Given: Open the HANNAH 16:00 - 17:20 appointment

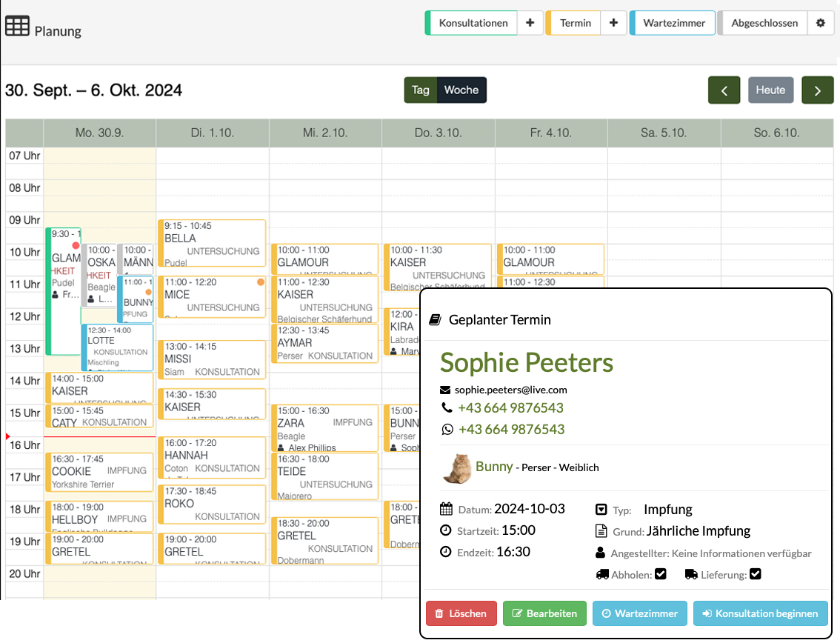Looking at the screenshot, I should (212, 458).
